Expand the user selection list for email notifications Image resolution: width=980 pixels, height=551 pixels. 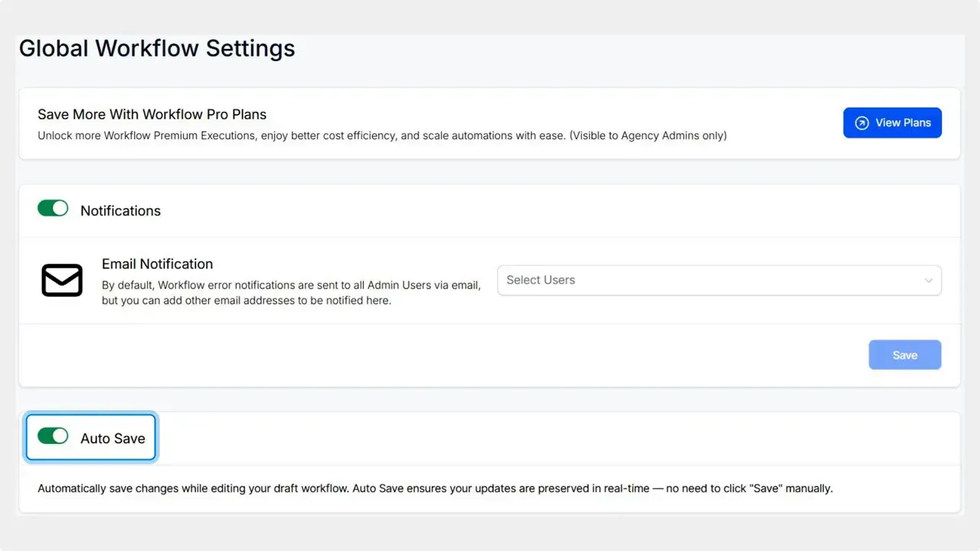point(718,280)
